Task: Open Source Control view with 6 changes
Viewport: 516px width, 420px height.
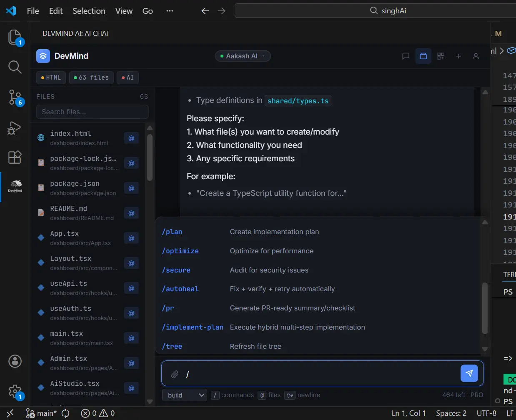Action: 15,97
